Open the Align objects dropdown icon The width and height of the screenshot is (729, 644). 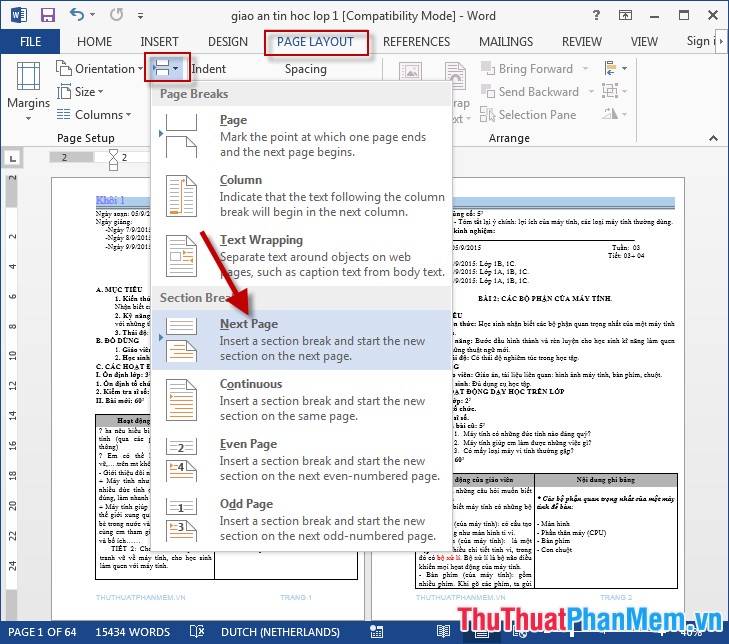(616, 68)
